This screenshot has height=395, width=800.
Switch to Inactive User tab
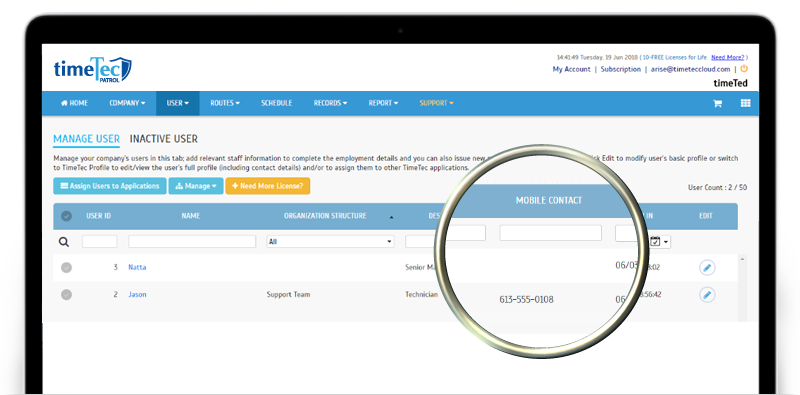pos(163,139)
